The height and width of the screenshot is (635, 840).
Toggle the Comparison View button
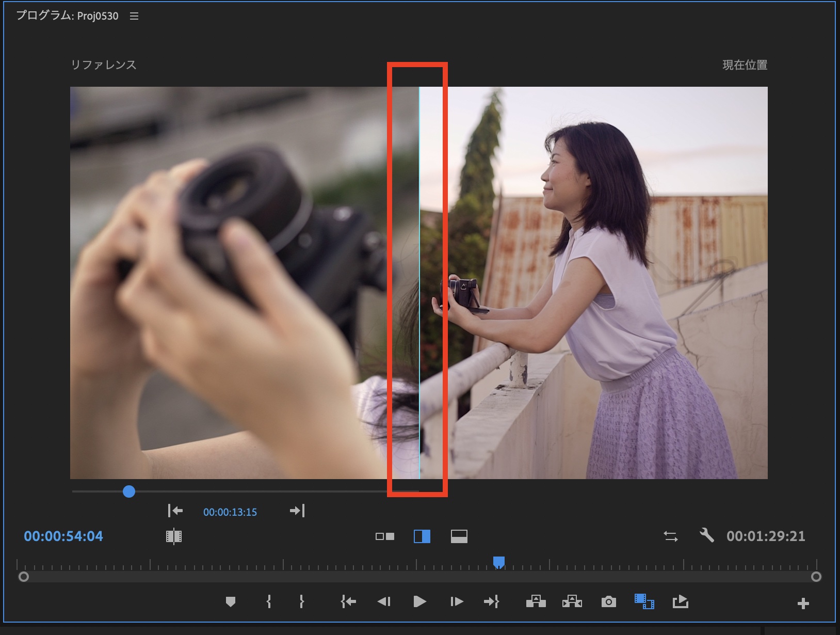tap(644, 601)
